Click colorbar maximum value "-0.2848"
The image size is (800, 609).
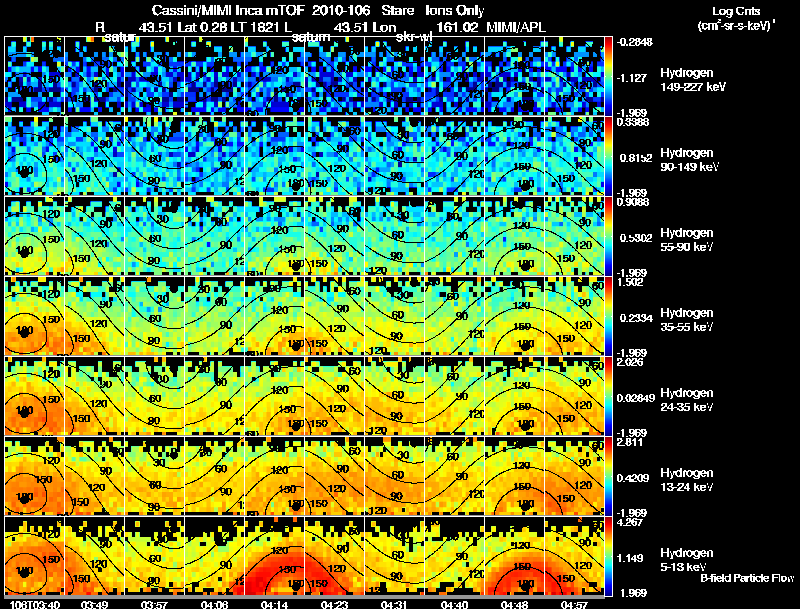coord(635,42)
